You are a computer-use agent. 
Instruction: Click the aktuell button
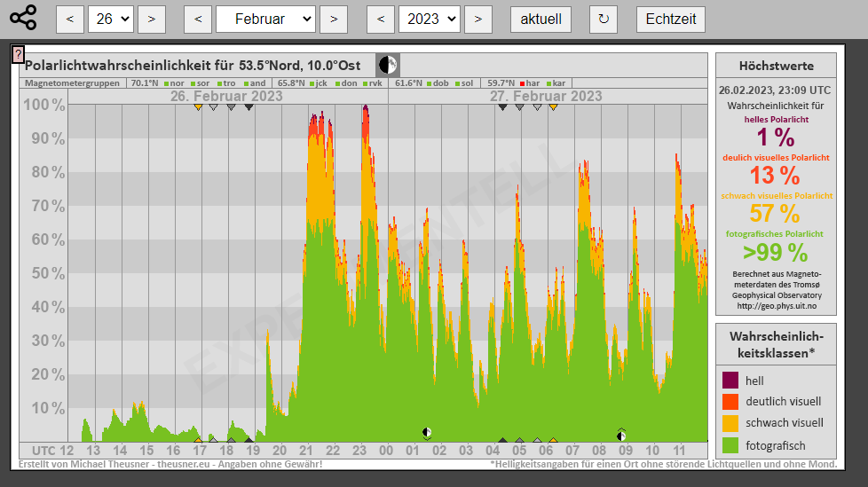click(541, 20)
